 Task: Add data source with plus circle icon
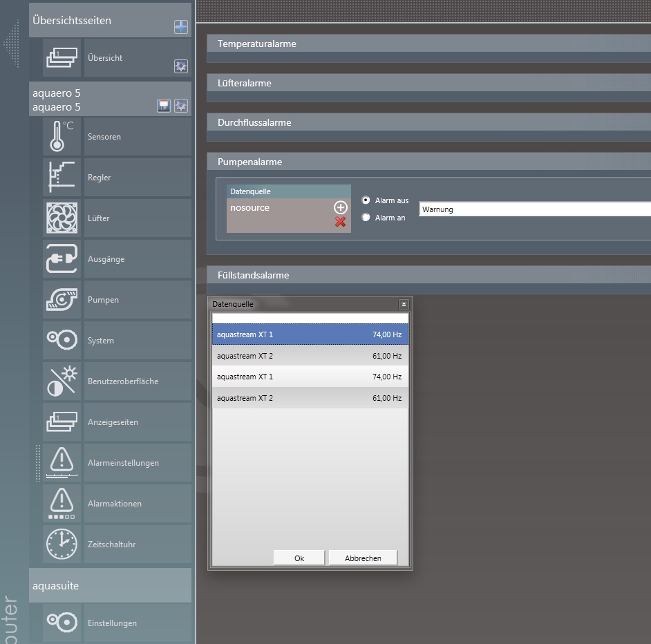pyautogui.click(x=341, y=207)
